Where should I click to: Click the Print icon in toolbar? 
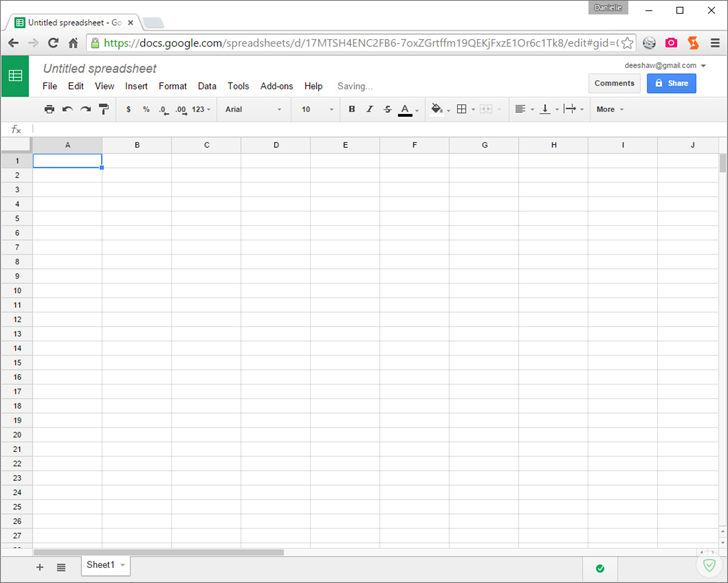49,109
